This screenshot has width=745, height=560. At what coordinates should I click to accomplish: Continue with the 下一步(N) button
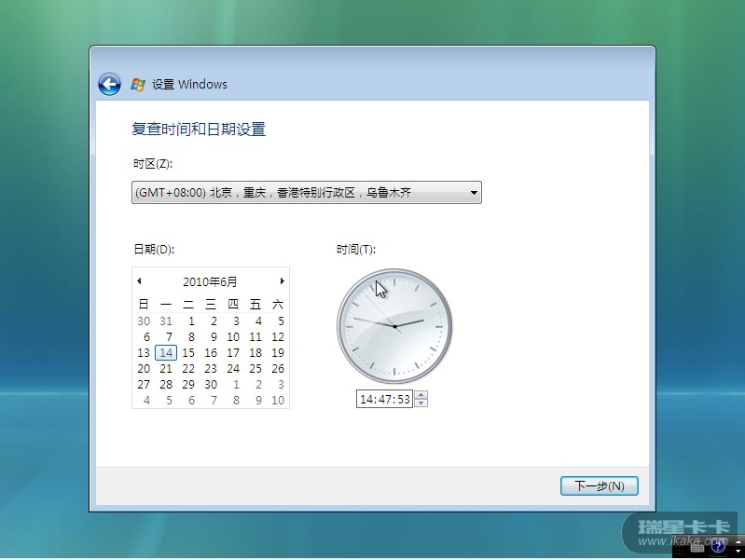[600, 485]
